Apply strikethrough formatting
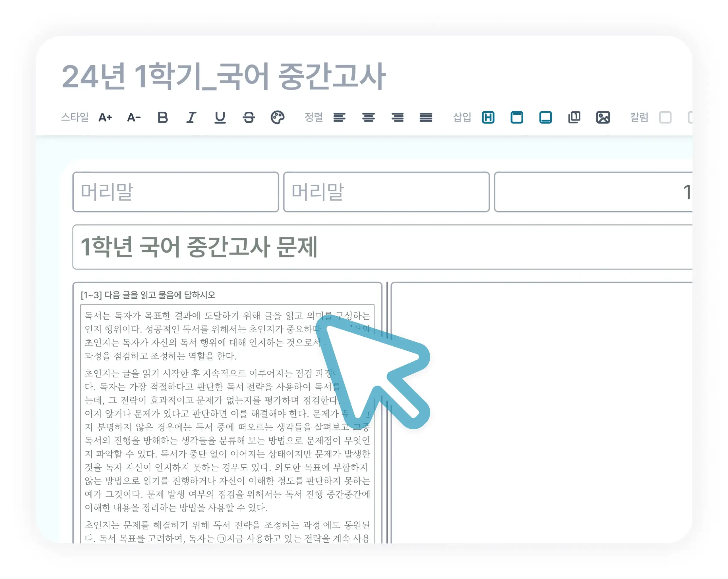This screenshot has width=728, height=579. (249, 117)
